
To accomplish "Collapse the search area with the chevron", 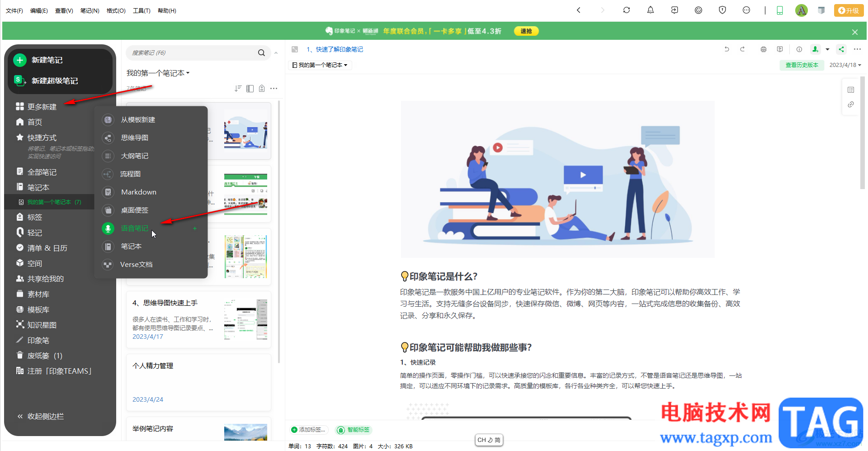I will click(276, 53).
